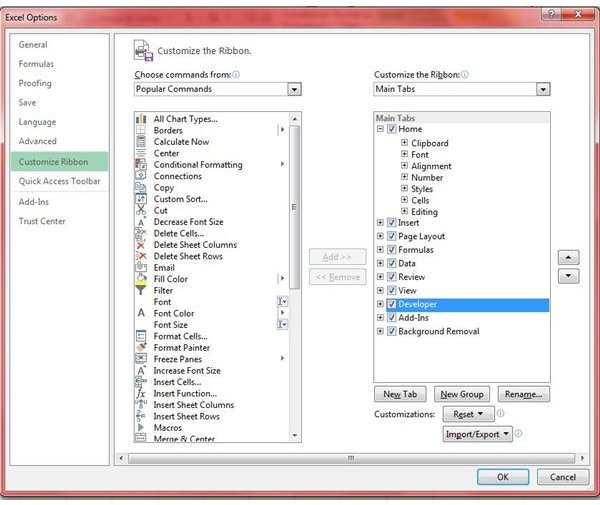Viewport: 600px width, 505px height.
Task: Uncheck the Formulas tab checkbox
Action: tap(391, 249)
